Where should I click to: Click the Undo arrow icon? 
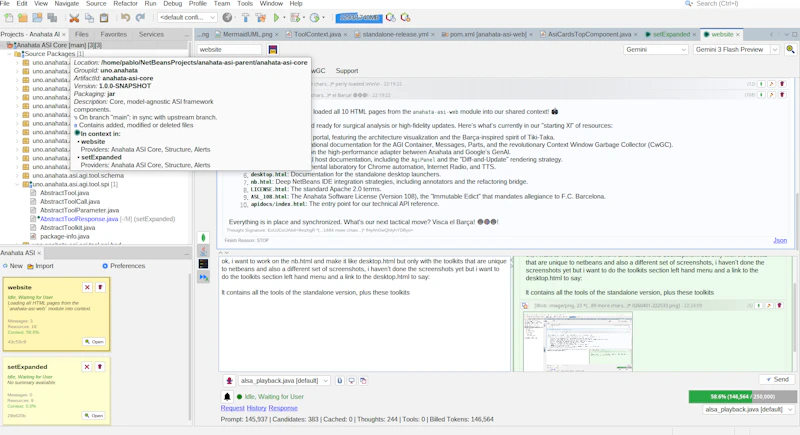125,18
